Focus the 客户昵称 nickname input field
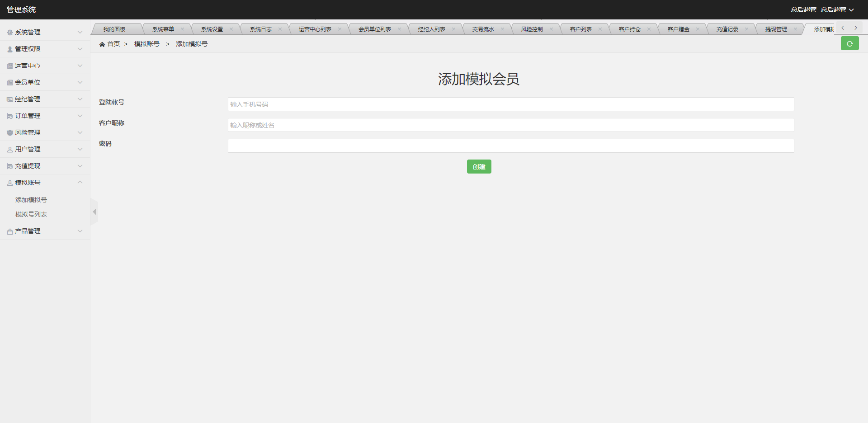868x423 pixels. tap(510, 125)
